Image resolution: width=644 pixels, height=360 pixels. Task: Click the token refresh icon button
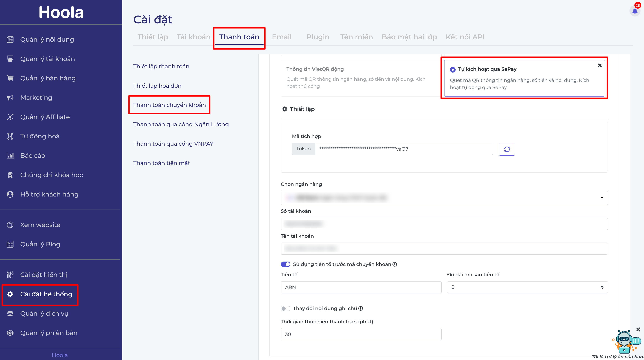tap(507, 149)
